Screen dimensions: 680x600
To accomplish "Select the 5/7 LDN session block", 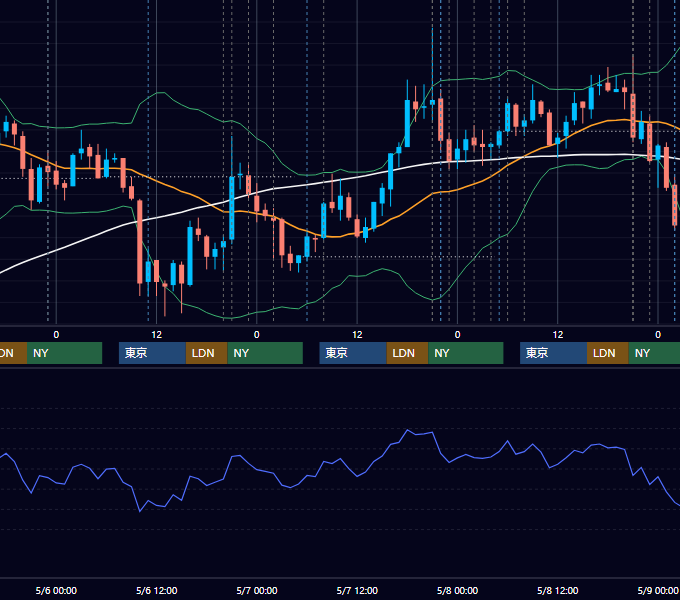I will [407, 353].
